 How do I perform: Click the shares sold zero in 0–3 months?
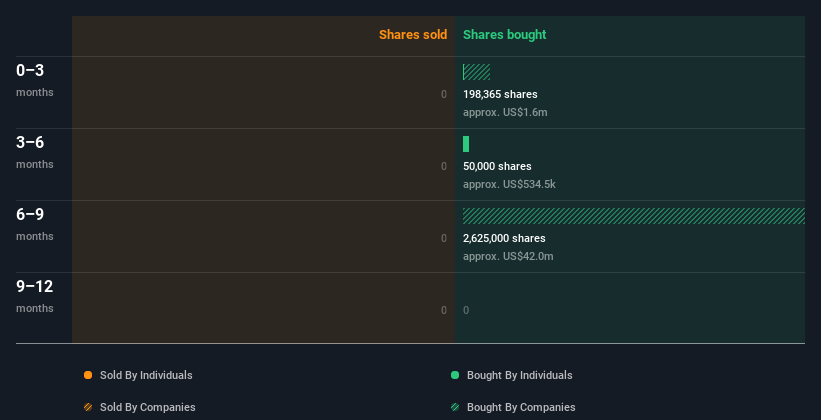[x=444, y=94]
